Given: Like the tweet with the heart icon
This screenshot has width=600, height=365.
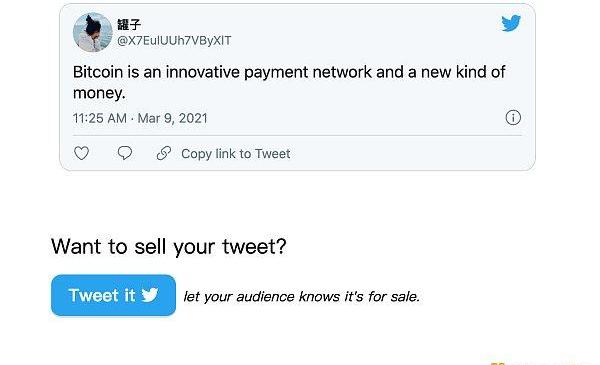Looking at the screenshot, I should coord(81,153).
